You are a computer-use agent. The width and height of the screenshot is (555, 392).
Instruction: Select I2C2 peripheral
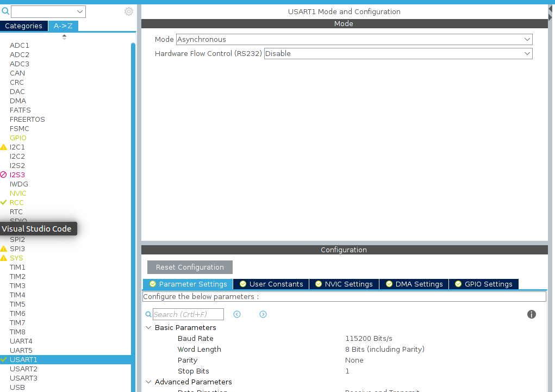click(17, 156)
